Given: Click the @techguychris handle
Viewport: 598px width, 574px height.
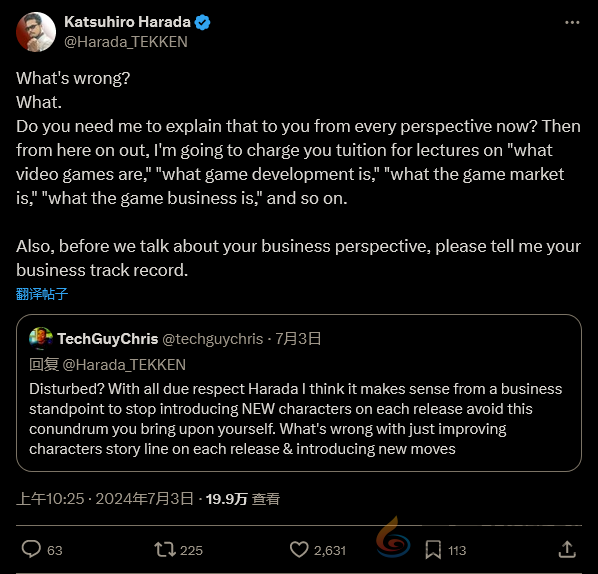Looking at the screenshot, I should tap(213, 339).
